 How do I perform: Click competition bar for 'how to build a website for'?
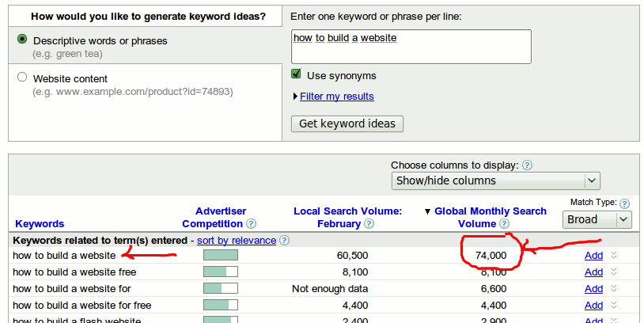pyautogui.click(x=220, y=288)
